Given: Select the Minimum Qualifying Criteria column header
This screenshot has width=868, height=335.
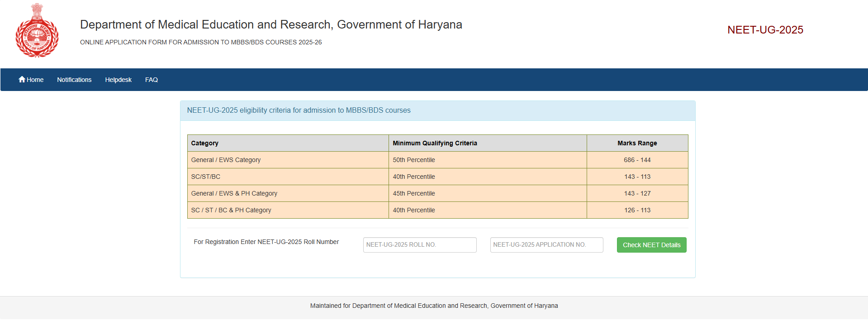Looking at the screenshot, I should [435, 143].
